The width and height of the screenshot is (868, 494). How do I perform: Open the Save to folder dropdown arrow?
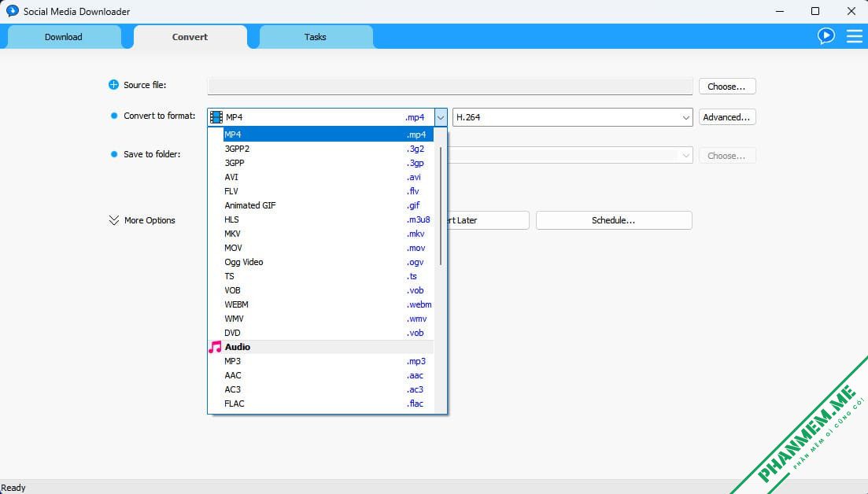pos(686,156)
